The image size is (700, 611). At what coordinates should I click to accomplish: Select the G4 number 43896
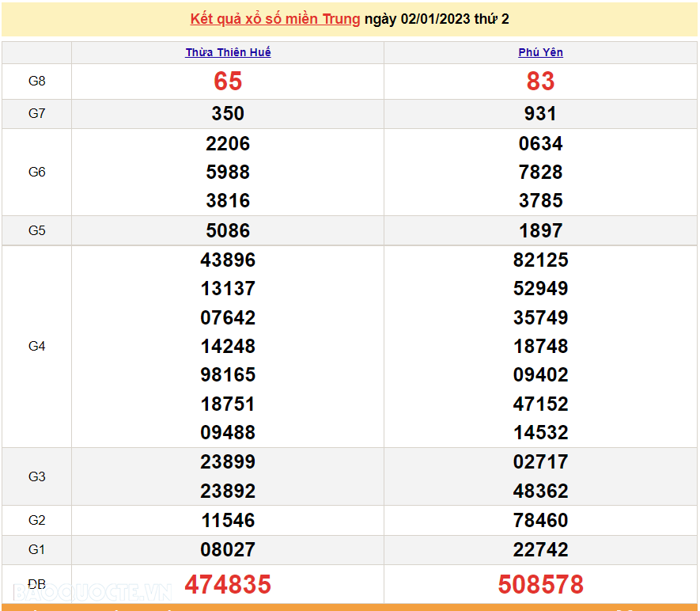pyautogui.click(x=227, y=260)
